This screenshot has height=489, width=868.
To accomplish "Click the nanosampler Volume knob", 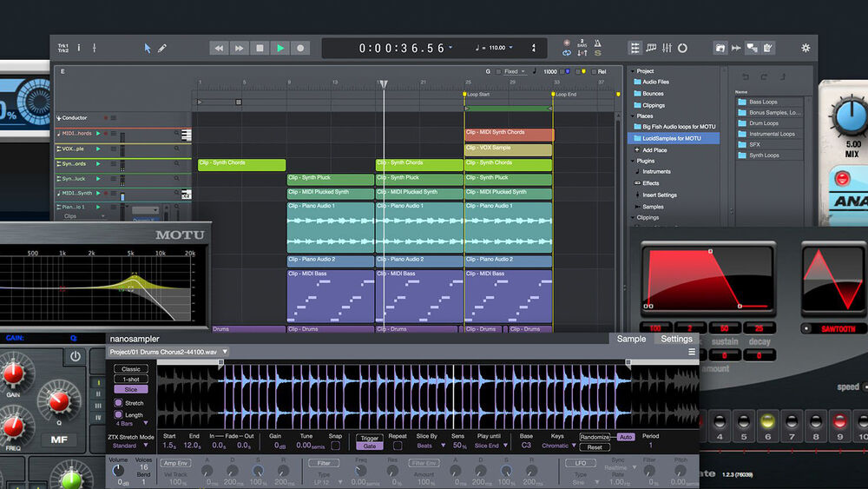I will (118, 470).
